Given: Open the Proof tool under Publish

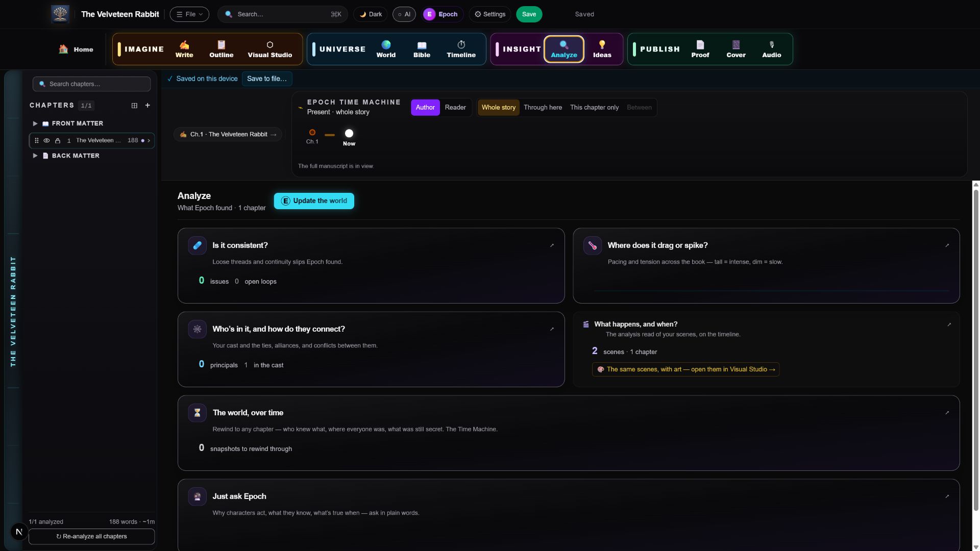Looking at the screenshot, I should (x=700, y=49).
